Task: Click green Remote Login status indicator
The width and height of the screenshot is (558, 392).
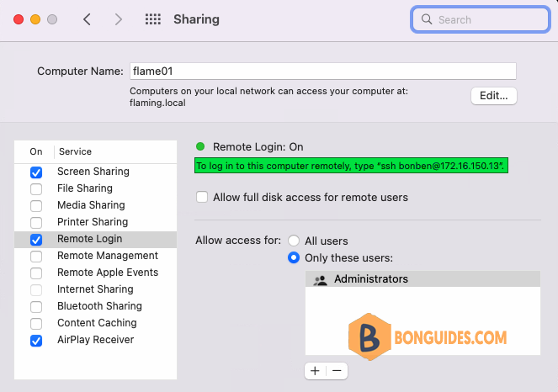Action: click(x=200, y=146)
